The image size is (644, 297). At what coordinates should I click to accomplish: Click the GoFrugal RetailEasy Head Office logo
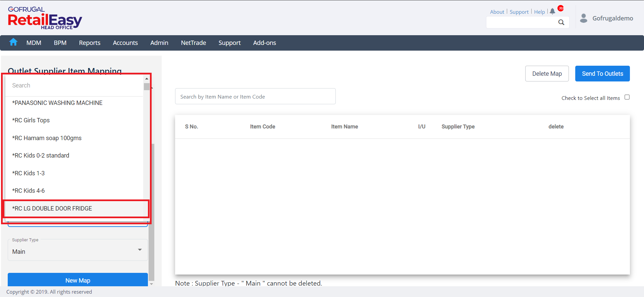point(45,18)
